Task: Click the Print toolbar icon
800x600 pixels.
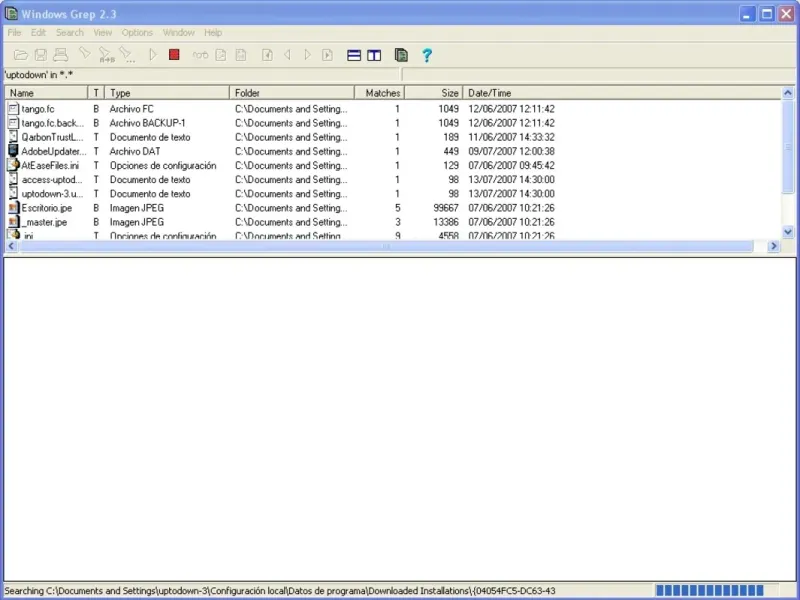Action: [x=61, y=55]
